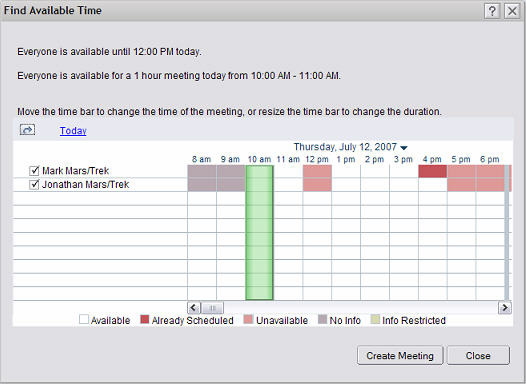
Task: Click the 11 am column header
Action: [288, 159]
